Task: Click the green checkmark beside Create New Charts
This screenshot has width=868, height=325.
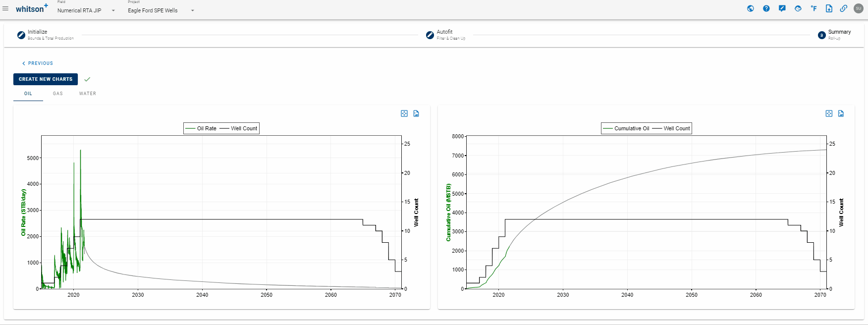Action: 87,79
